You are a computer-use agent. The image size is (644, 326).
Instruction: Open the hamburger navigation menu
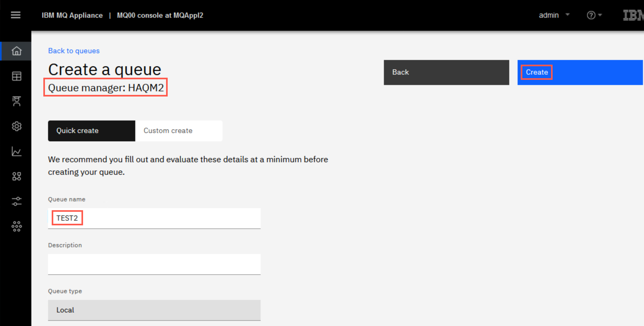pos(16,15)
